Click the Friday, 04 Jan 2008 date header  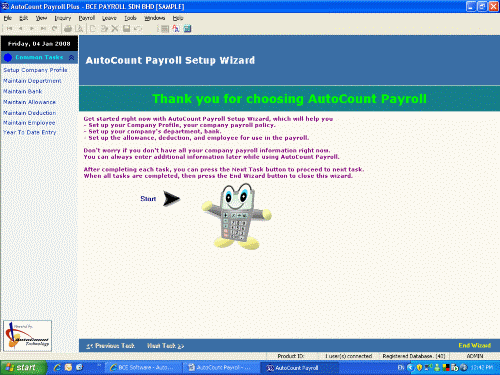pyautogui.click(x=39, y=44)
